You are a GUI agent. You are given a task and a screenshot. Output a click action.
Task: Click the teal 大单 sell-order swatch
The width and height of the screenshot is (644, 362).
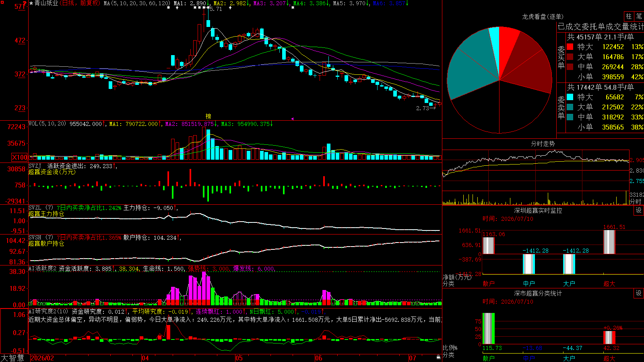[x=570, y=107]
